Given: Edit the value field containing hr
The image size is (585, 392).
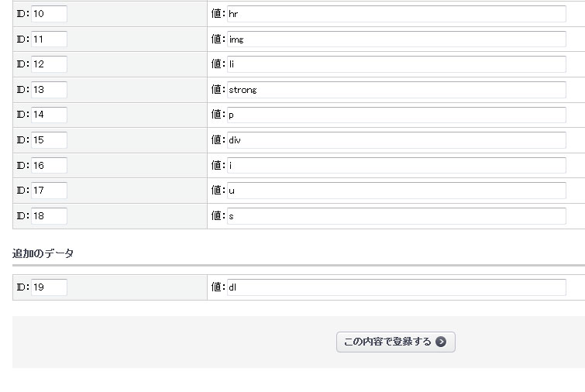Looking at the screenshot, I should tap(397, 14).
